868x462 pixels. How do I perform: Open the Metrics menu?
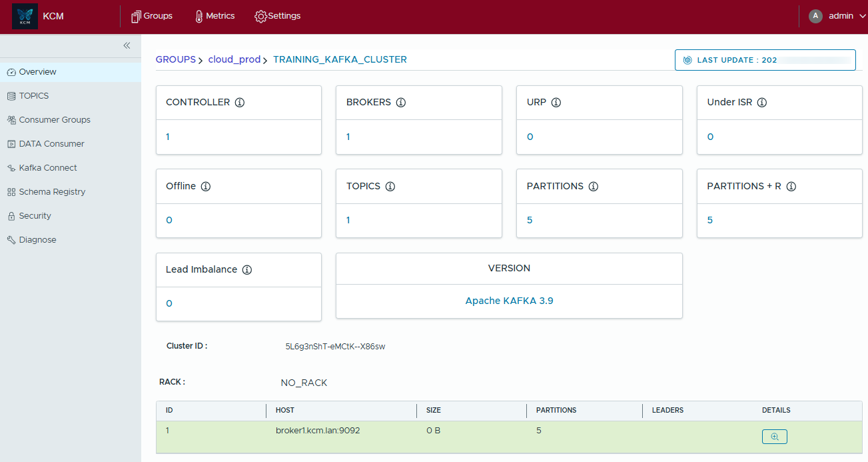coord(215,16)
